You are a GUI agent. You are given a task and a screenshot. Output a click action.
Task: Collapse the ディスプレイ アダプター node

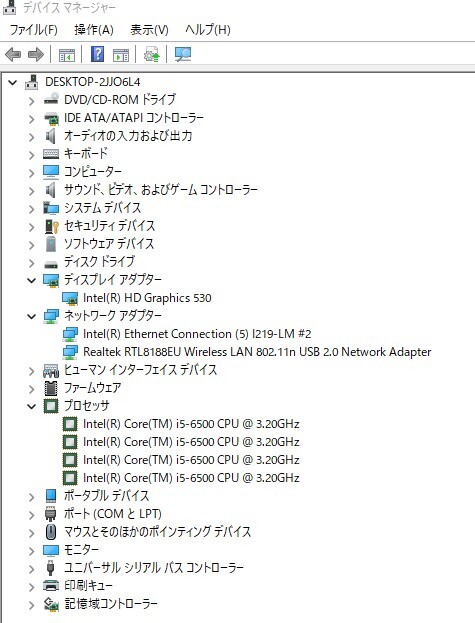tap(31, 281)
